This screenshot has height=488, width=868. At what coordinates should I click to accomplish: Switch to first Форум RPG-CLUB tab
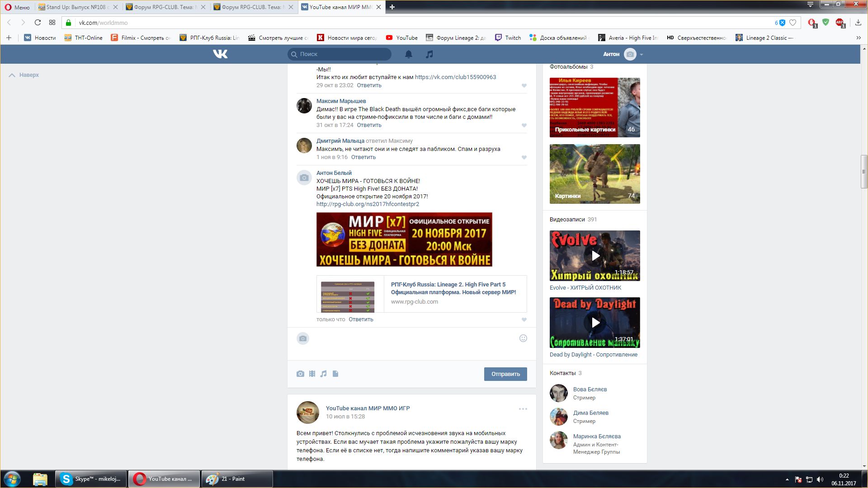[x=165, y=7]
